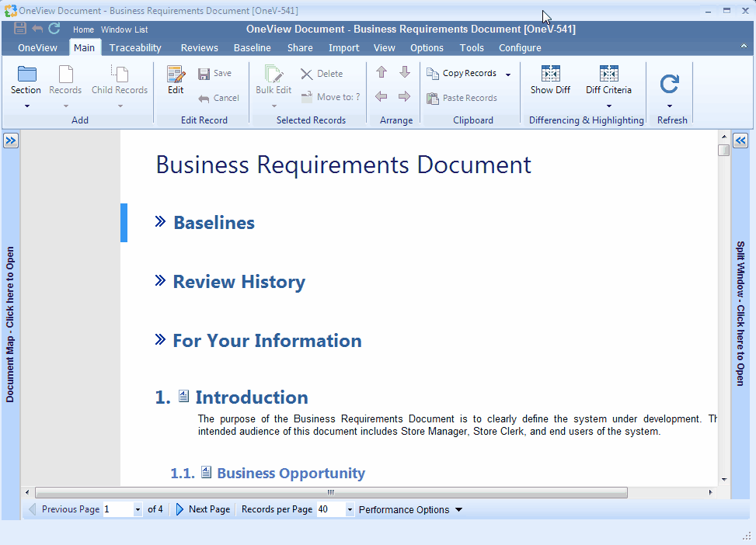Expand the Records dropdown arrow
The width and height of the screenshot is (756, 545).
[65, 106]
